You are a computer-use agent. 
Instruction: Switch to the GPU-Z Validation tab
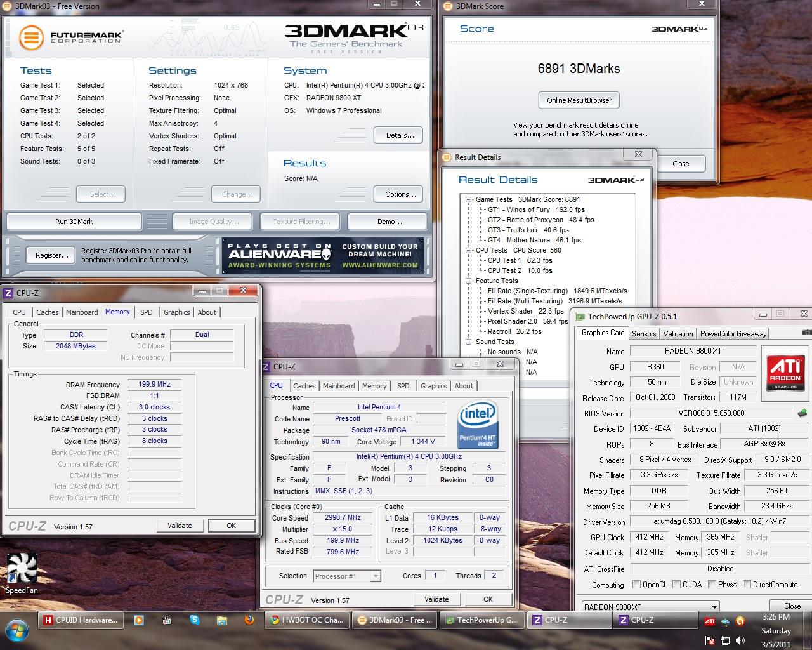pyautogui.click(x=678, y=333)
